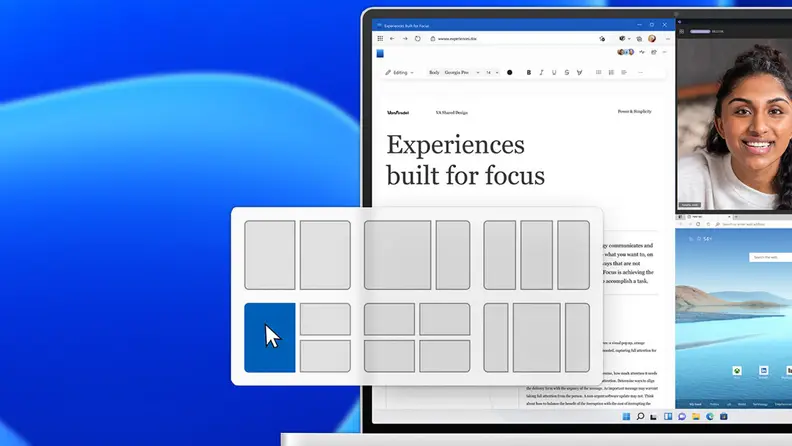Click the text highlight formatting icon
Screen dimensions: 792x446
(x=579, y=73)
